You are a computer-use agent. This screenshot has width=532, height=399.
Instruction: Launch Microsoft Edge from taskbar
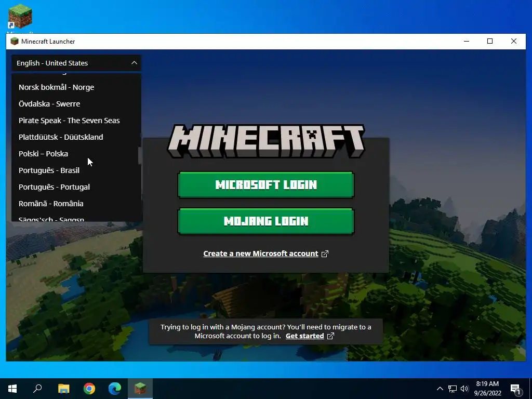pyautogui.click(x=115, y=389)
